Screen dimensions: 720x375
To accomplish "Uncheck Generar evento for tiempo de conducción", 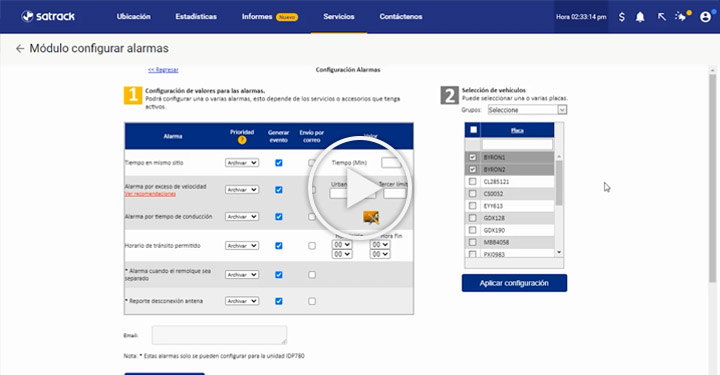I will coord(279,217).
